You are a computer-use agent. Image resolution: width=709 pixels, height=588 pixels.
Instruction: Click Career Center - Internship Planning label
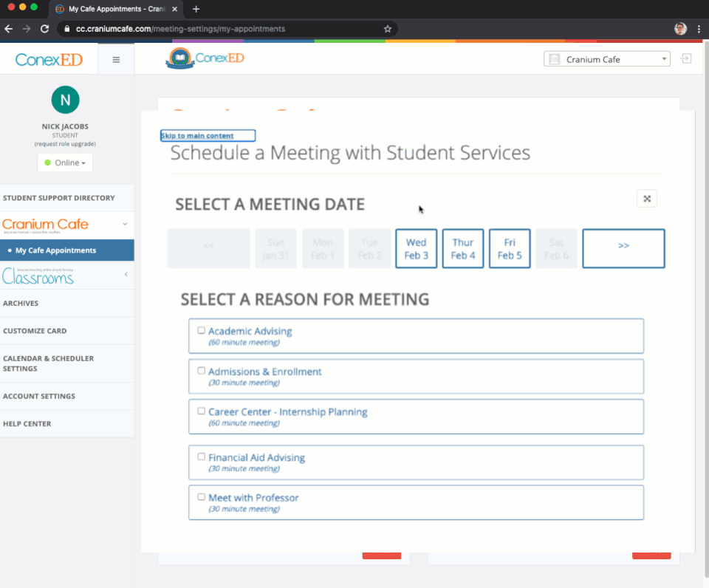click(x=287, y=411)
